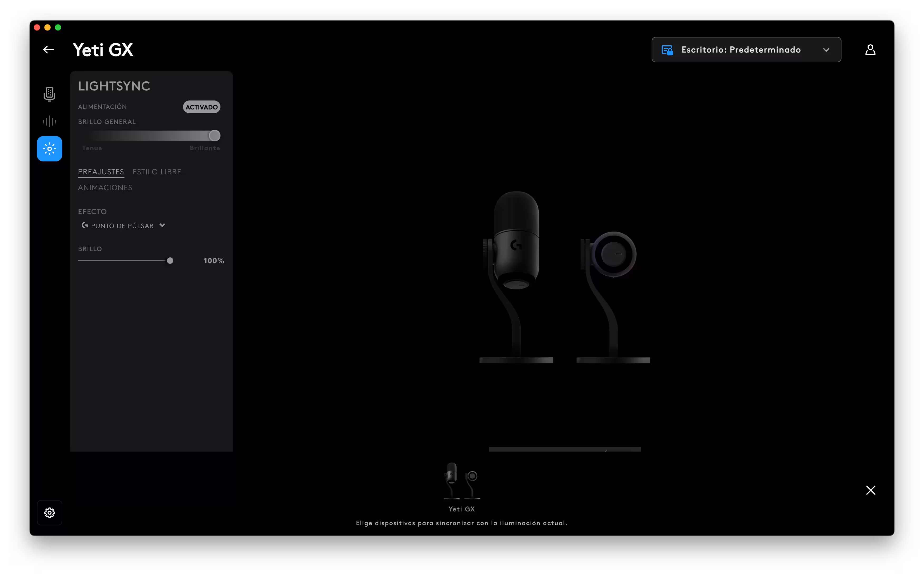
Task: Switch to the ANIMACIONES tab
Action: (105, 188)
